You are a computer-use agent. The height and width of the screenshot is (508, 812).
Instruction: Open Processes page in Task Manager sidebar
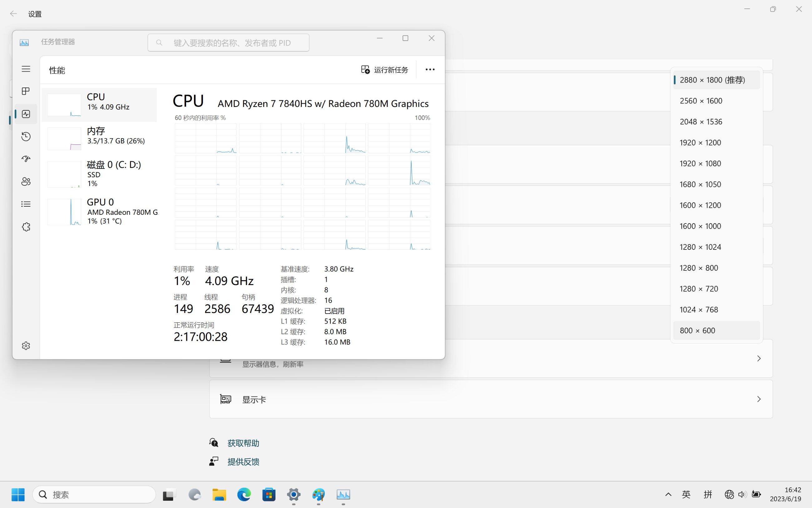click(x=26, y=91)
